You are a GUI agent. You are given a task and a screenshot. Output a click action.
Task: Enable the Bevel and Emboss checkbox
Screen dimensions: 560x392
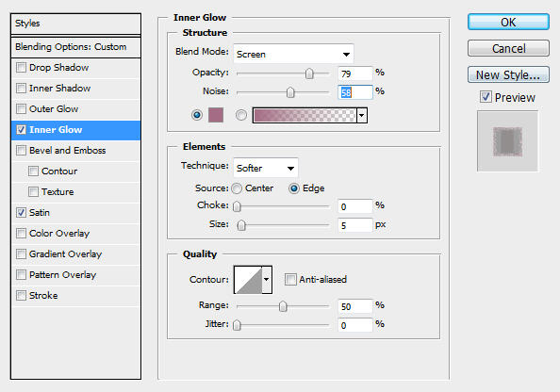coord(21,151)
